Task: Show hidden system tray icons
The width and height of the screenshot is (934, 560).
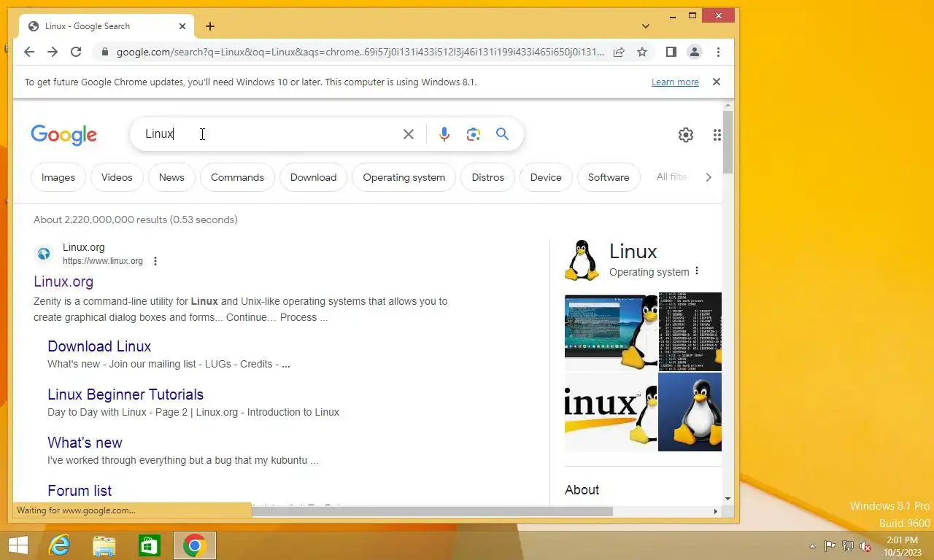Action: point(813,546)
